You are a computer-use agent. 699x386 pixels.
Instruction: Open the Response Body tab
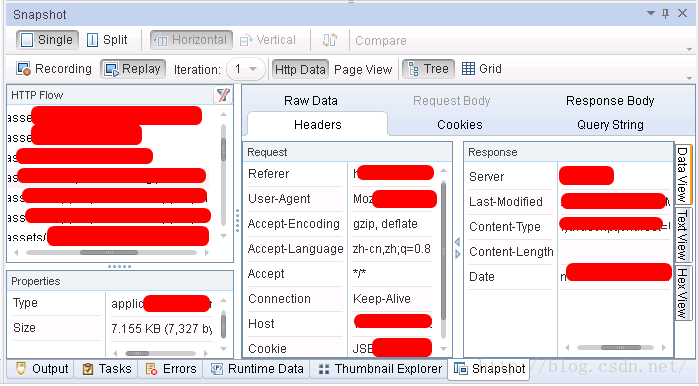[610, 101]
